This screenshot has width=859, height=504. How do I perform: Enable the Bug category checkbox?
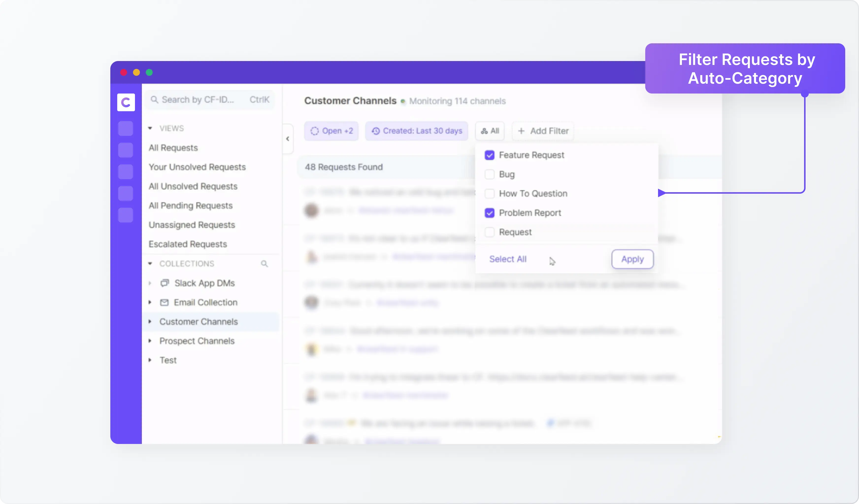[x=490, y=174]
